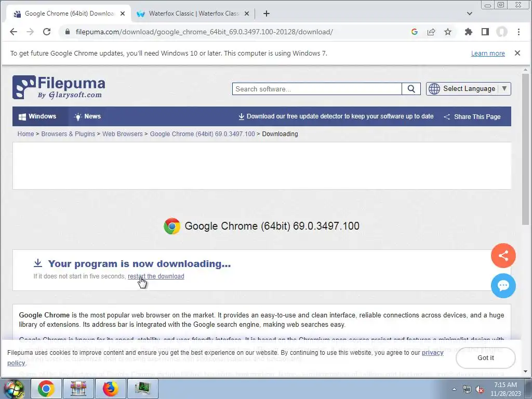Viewport: 532px width, 399px height.
Task: Click the muted volume tray icon
Action: 480,390
